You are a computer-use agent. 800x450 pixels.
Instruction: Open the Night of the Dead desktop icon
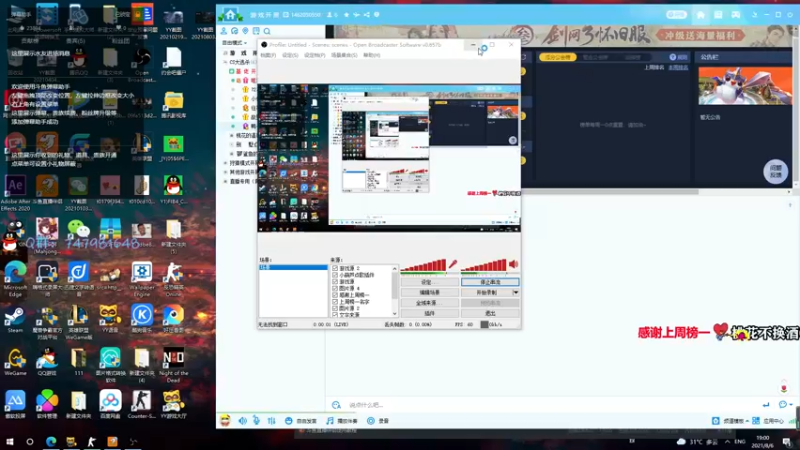click(173, 366)
